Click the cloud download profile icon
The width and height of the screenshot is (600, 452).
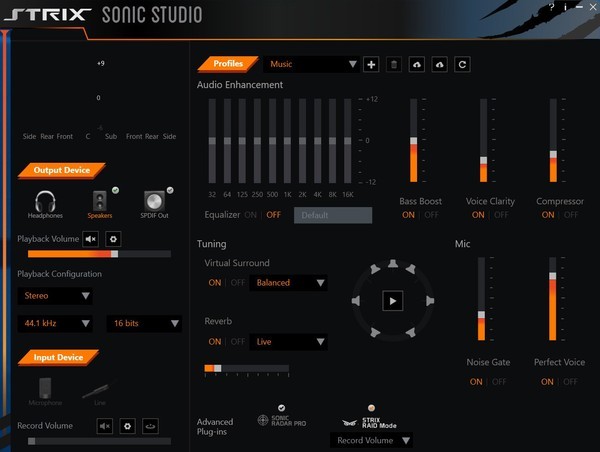click(x=439, y=64)
